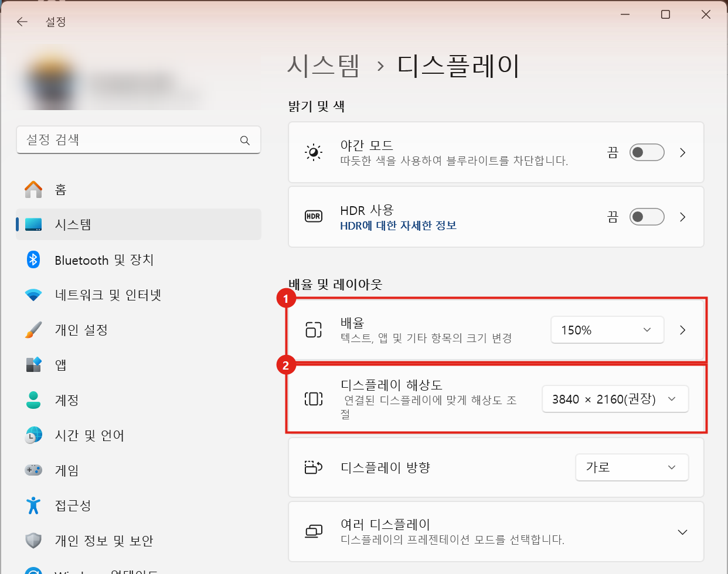Screen dimensions: 728x574
Task: Click the display resolution icon
Action: click(x=314, y=399)
